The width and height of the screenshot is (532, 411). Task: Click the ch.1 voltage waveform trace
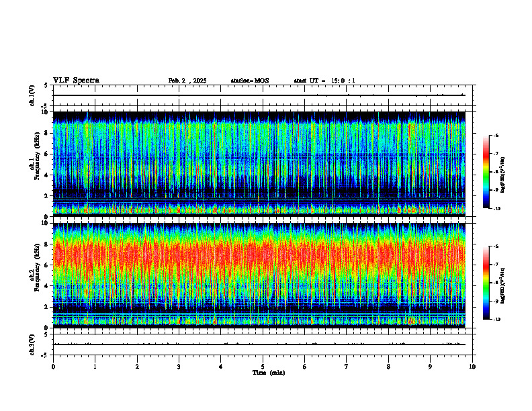coord(259,95)
